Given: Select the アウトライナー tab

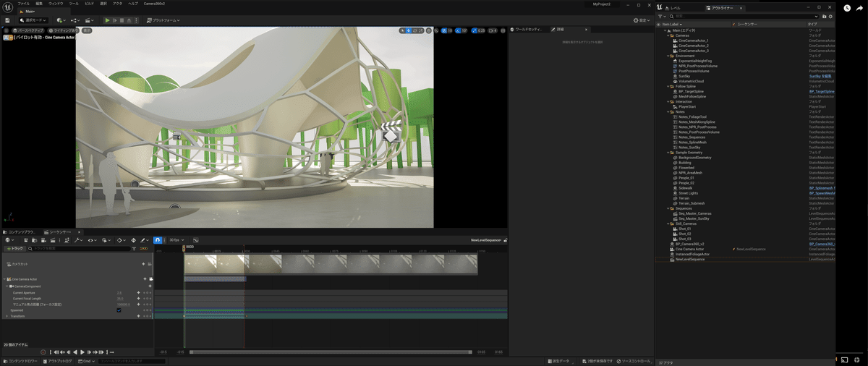Looking at the screenshot, I should coord(723,8).
